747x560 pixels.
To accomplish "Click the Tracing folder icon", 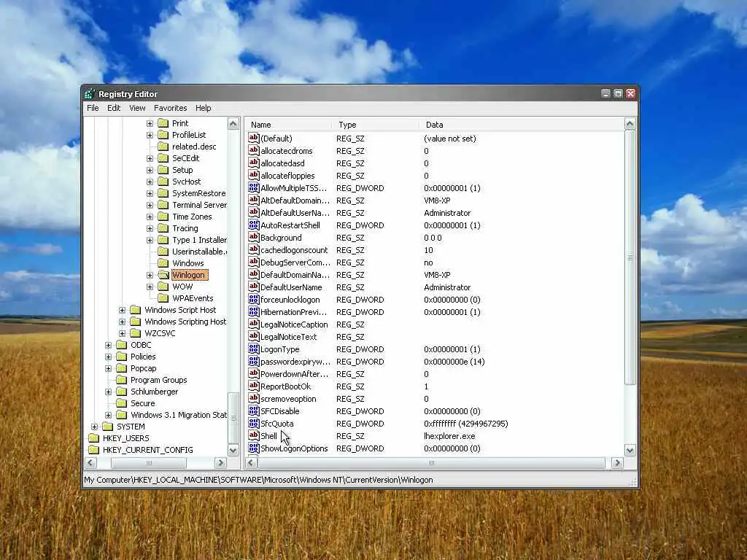I will [163, 228].
